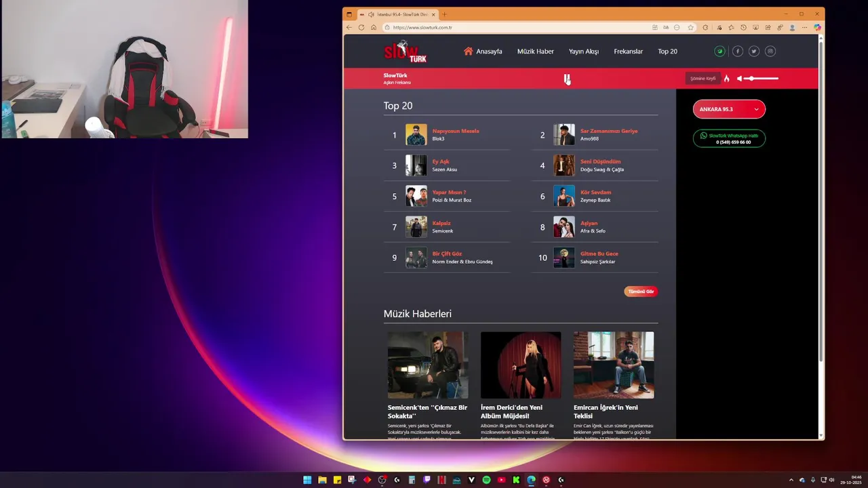Screen dimensions: 868x488
Task: Open SlowTürk Facebook page icon
Action: coord(737,52)
